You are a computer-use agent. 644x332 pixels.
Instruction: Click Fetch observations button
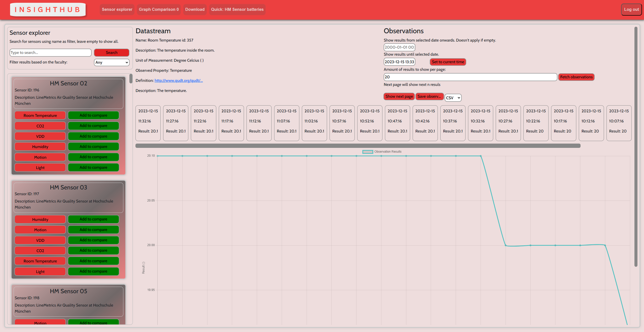pos(576,77)
